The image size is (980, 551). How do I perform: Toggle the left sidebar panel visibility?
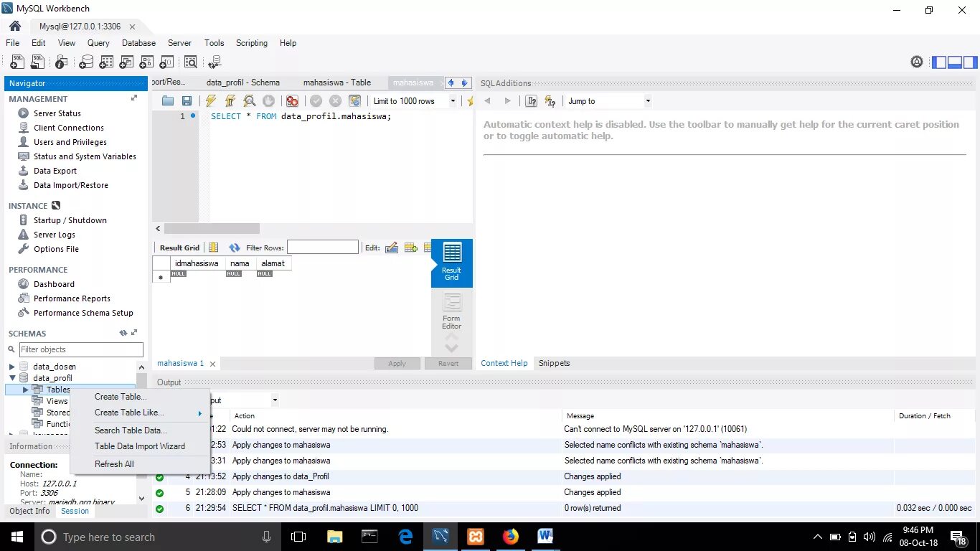(938, 62)
